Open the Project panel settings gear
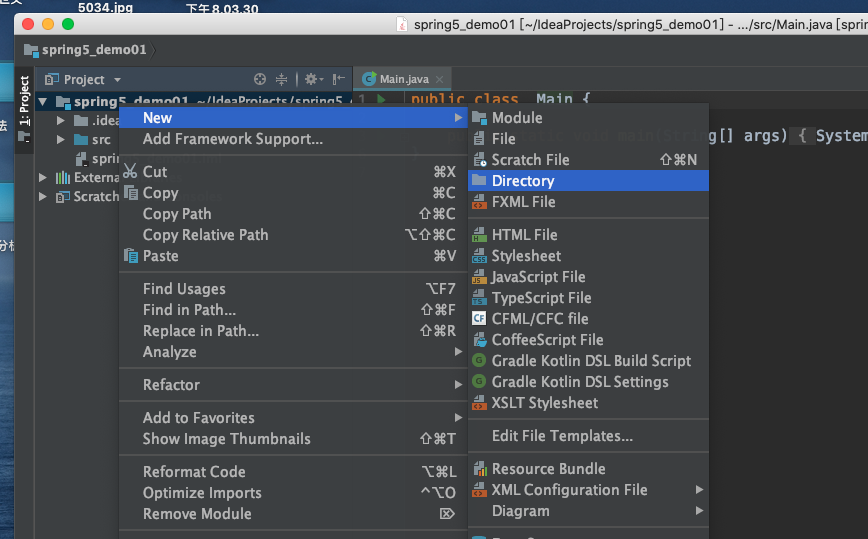This screenshot has width=868, height=539. 313,79
